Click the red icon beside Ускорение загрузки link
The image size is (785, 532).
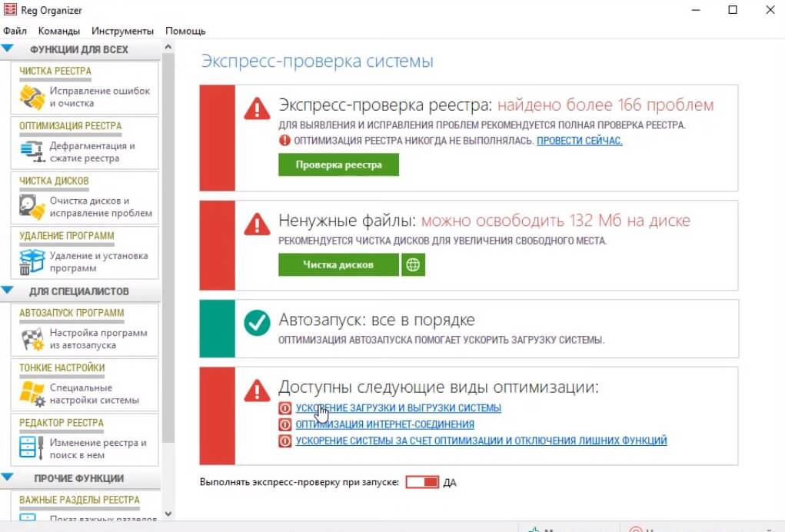coord(285,408)
